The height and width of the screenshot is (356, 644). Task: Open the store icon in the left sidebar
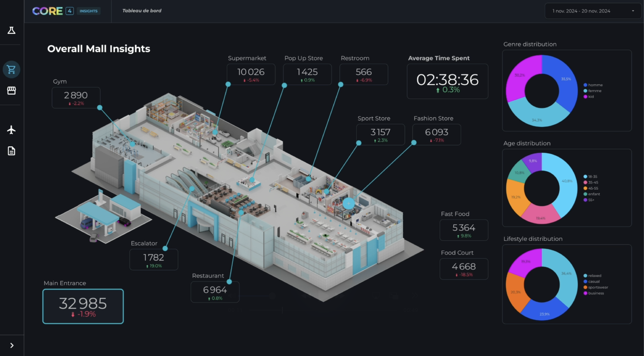coord(11,91)
